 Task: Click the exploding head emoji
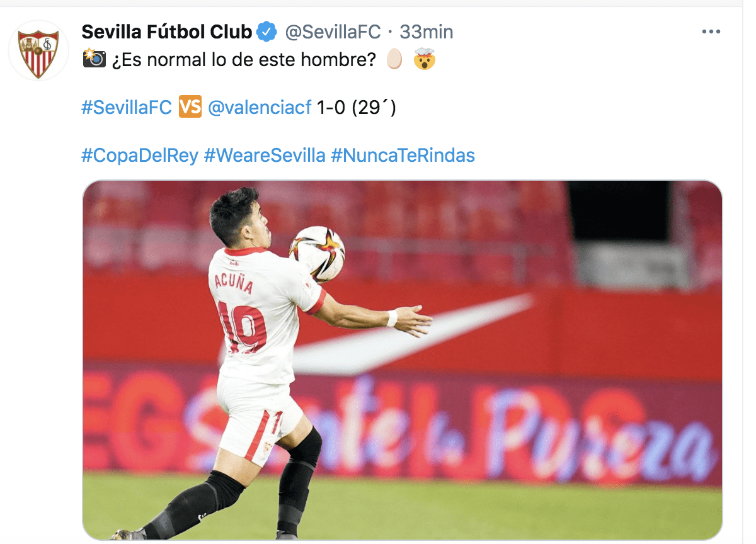[425, 60]
